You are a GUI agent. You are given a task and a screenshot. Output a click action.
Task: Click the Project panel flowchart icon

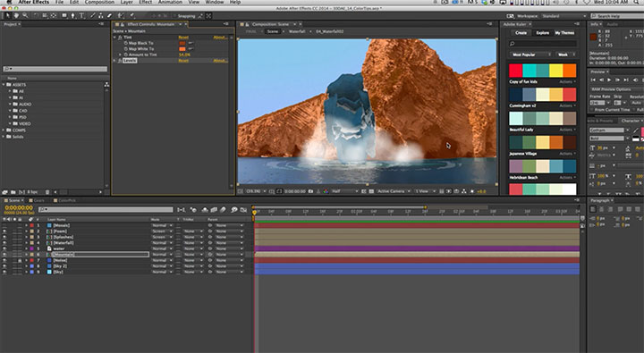tap(106, 84)
